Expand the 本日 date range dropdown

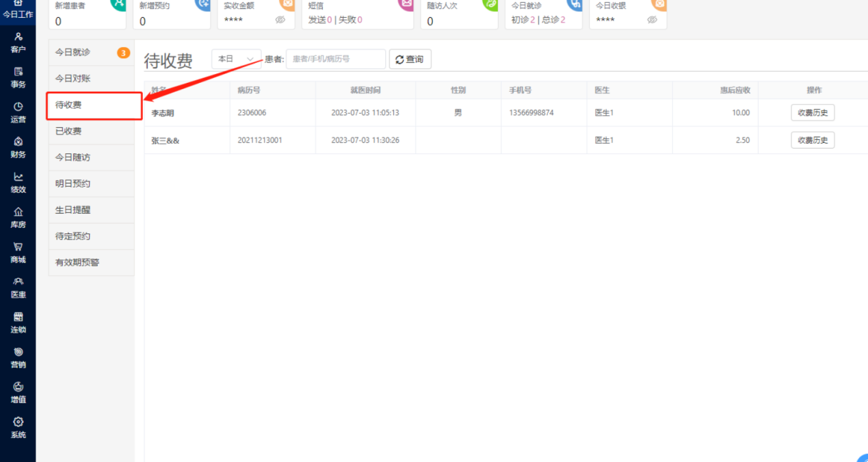tap(237, 59)
